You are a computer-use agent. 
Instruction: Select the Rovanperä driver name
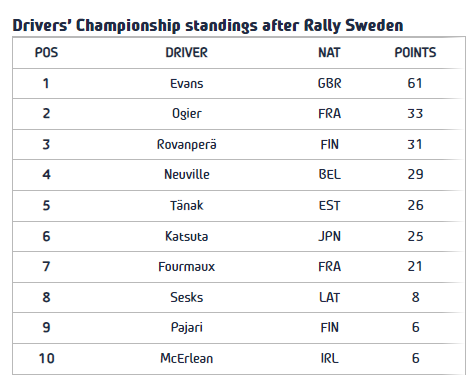click(x=187, y=145)
